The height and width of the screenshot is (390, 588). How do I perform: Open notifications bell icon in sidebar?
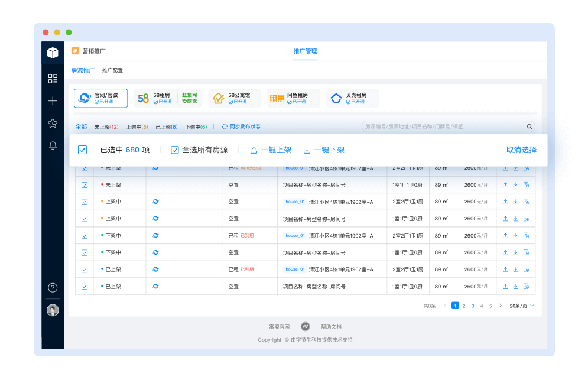53,145
